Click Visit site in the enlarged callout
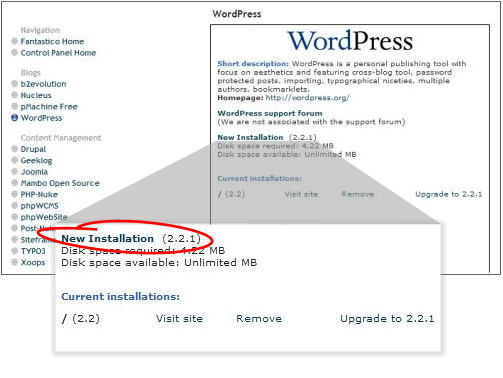The width and height of the screenshot is (503, 378). point(179,319)
